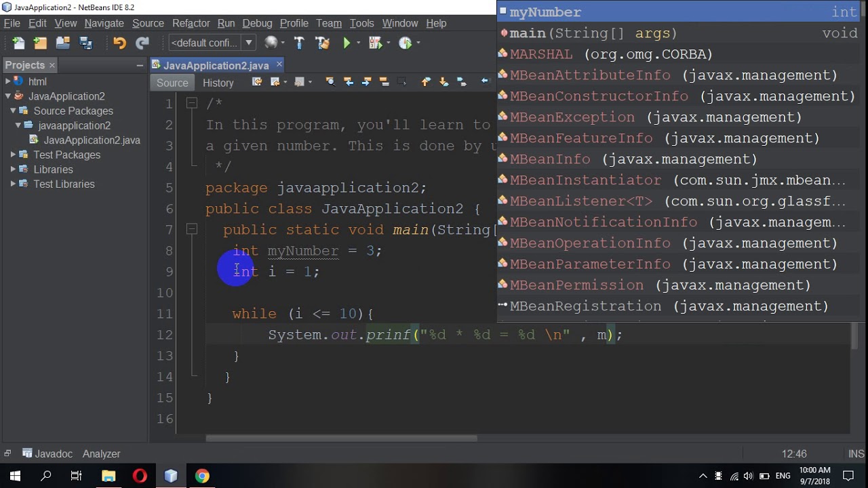Viewport: 868px width, 488px height.
Task: Click the Debug Project icon
Action: [374, 43]
